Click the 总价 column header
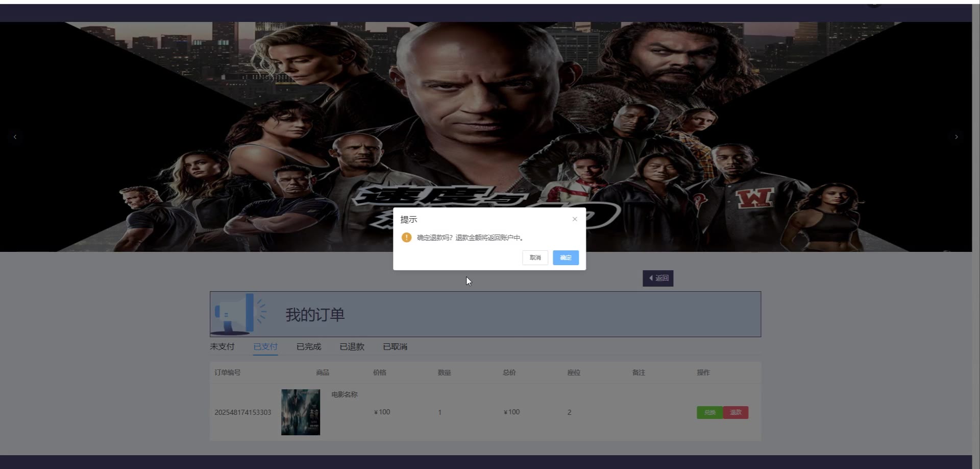The height and width of the screenshot is (469, 980). pyautogui.click(x=509, y=372)
